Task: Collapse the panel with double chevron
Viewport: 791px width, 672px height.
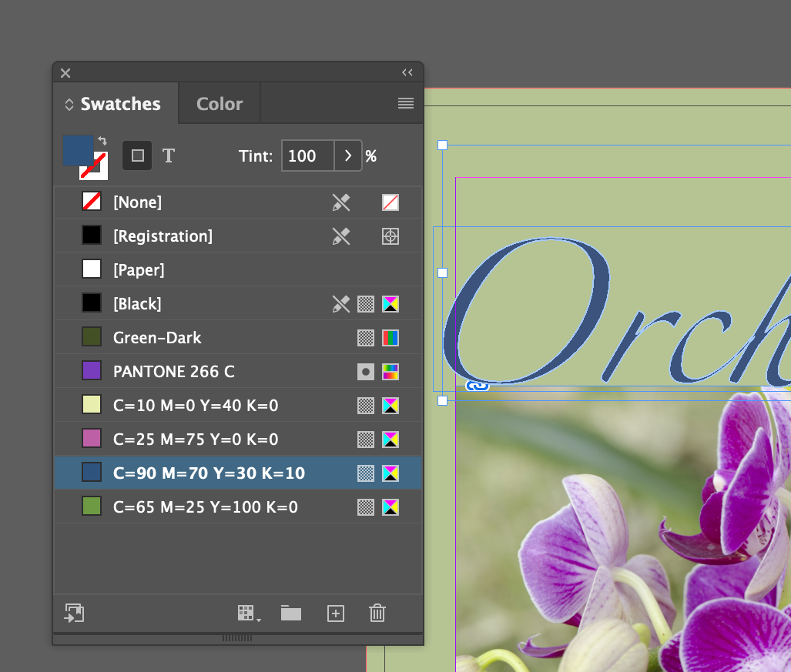Action: tap(407, 72)
